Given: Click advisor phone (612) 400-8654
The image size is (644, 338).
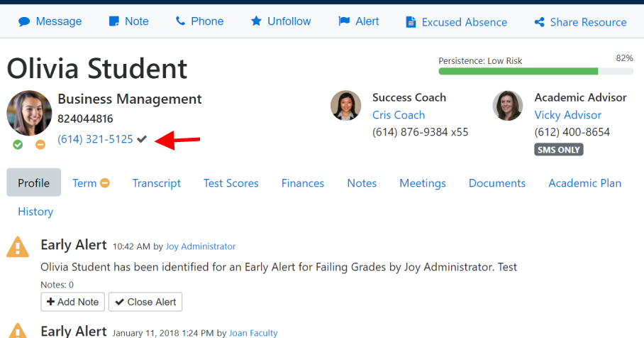Looking at the screenshot, I should (x=572, y=132).
